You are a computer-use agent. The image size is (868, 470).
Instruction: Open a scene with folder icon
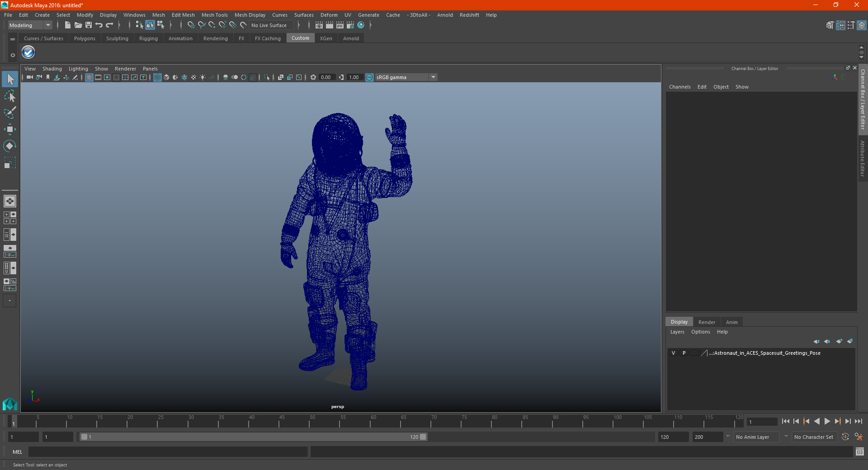pyautogui.click(x=78, y=25)
